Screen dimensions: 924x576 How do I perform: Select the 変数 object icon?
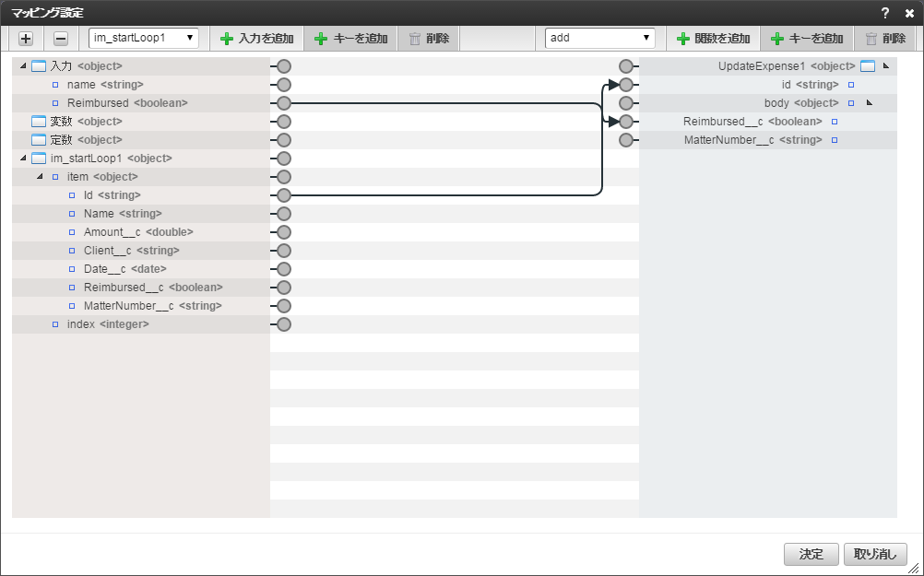pos(39,122)
